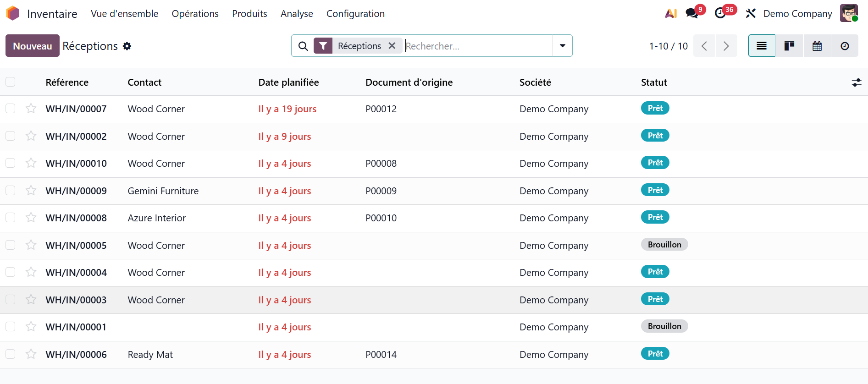
Task: Star the WH/IN/00009 receipt
Action: point(31,191)
